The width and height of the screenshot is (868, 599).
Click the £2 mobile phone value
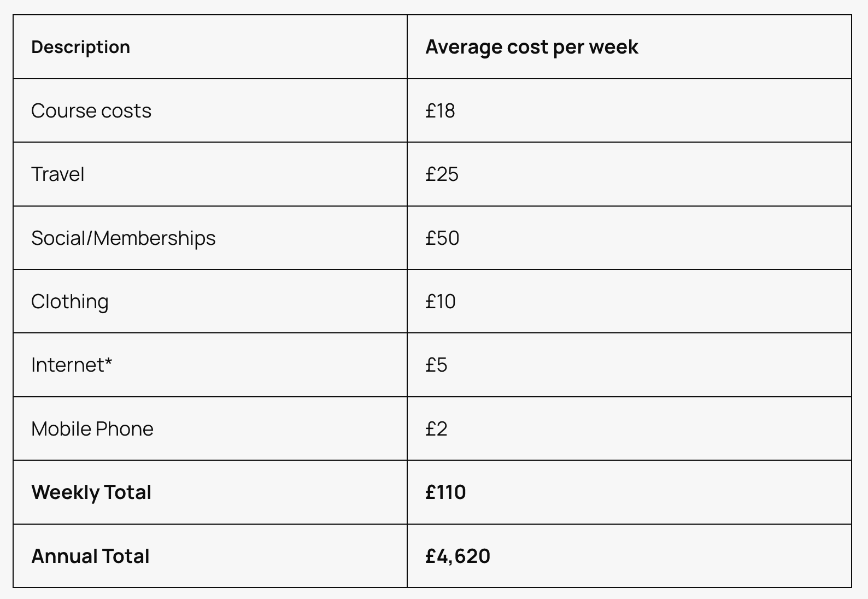[436, 429]
